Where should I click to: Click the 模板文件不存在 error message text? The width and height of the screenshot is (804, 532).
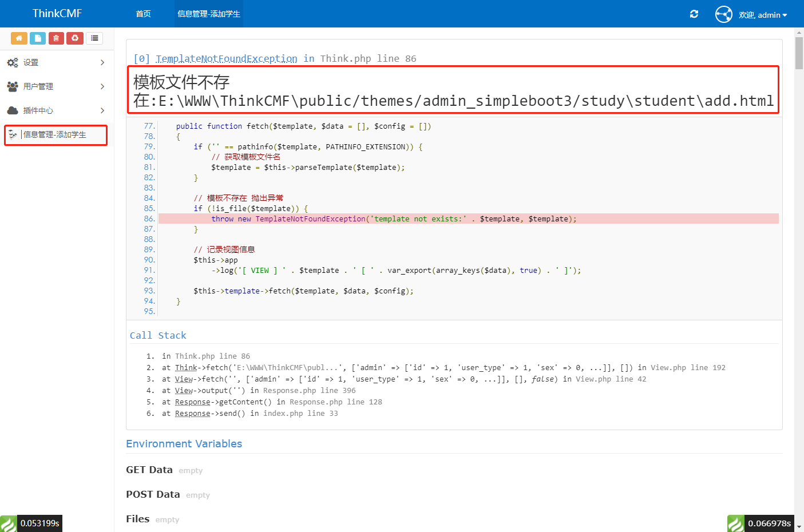453,91
